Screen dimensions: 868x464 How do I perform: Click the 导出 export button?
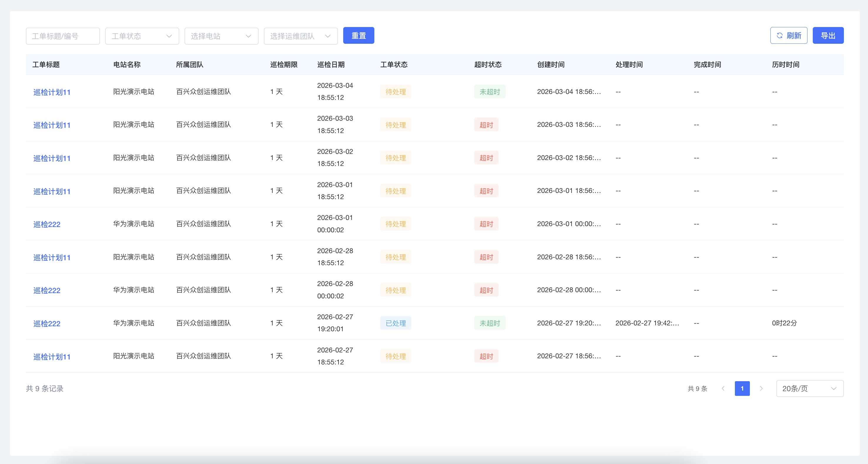(828, 35)
